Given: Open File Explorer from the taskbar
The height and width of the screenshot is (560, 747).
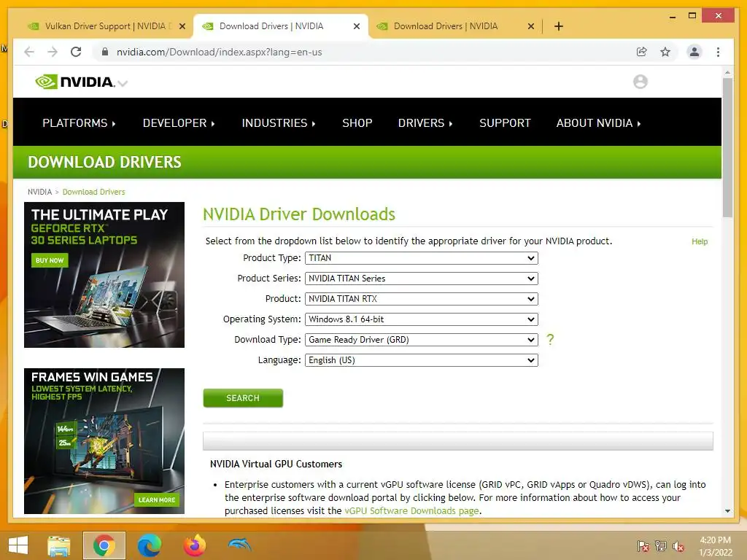Looking at the screenshot, I should click(58, 545).
